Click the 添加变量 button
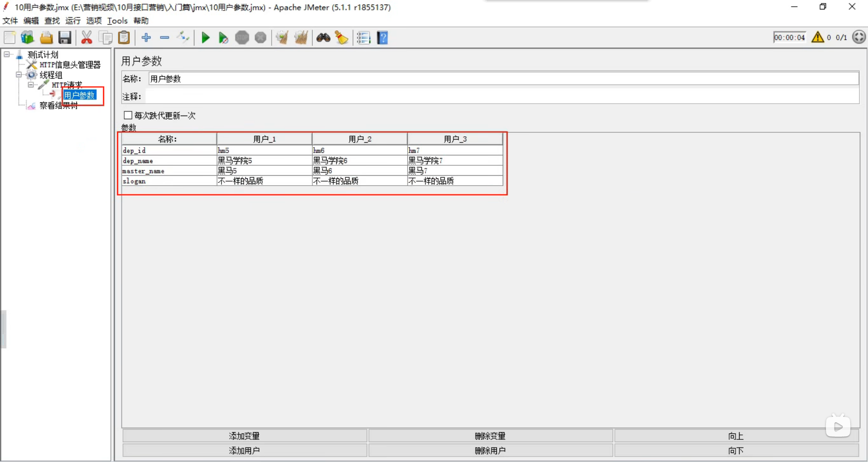This screenshot has width=868, height=462. pos(245,436)
